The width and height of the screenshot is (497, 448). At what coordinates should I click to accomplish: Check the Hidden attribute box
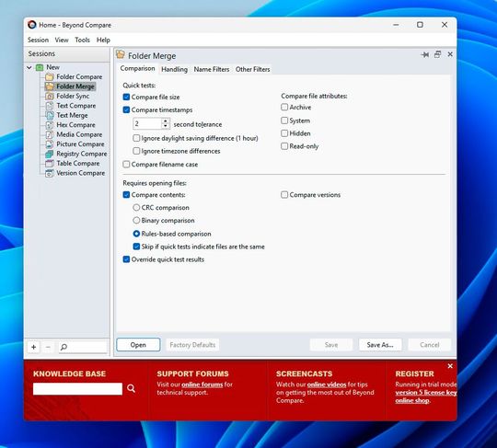click(x=284, y=133)
